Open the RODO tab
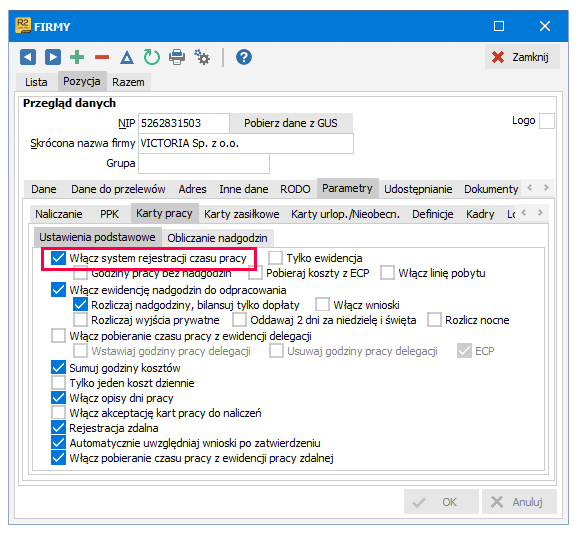Screen dimensions: 584x537 [x=295, y=189]
